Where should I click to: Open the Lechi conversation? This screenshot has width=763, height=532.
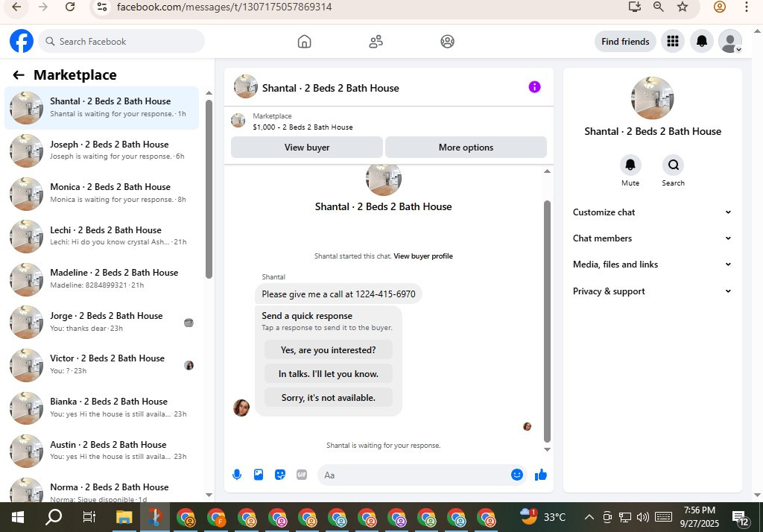[x=101, y=236]
